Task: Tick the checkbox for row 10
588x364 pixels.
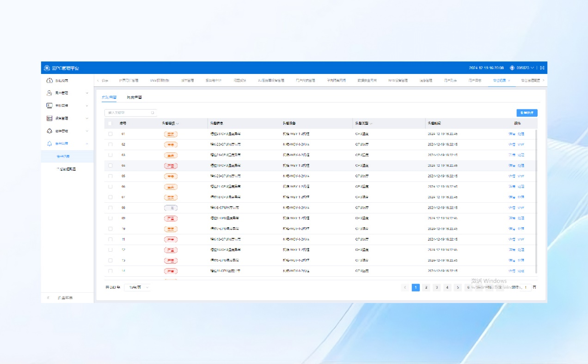Action: [110, 229]
